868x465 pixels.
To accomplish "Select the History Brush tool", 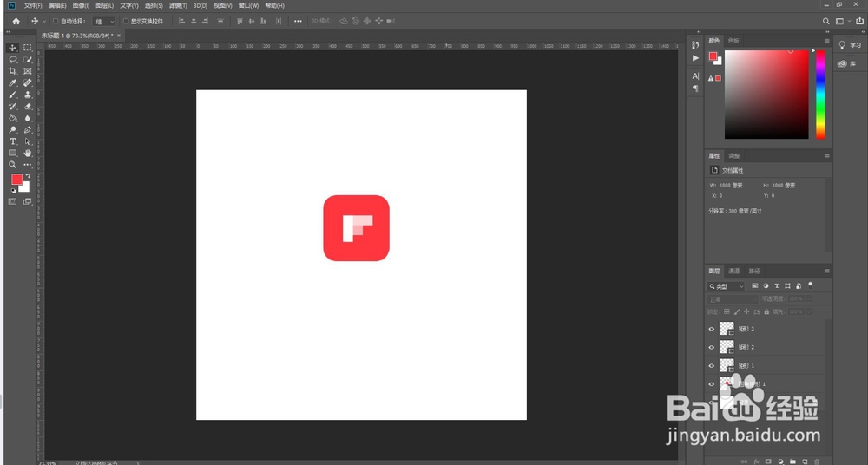I will [12, 107].
